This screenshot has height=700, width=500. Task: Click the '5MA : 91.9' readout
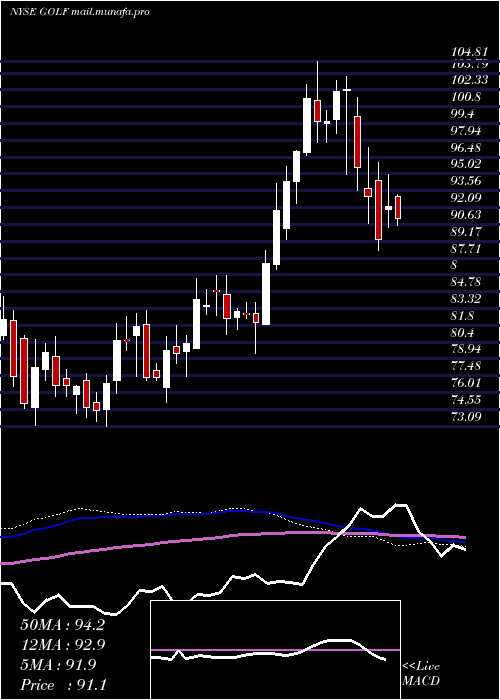(x=58, y=665)
